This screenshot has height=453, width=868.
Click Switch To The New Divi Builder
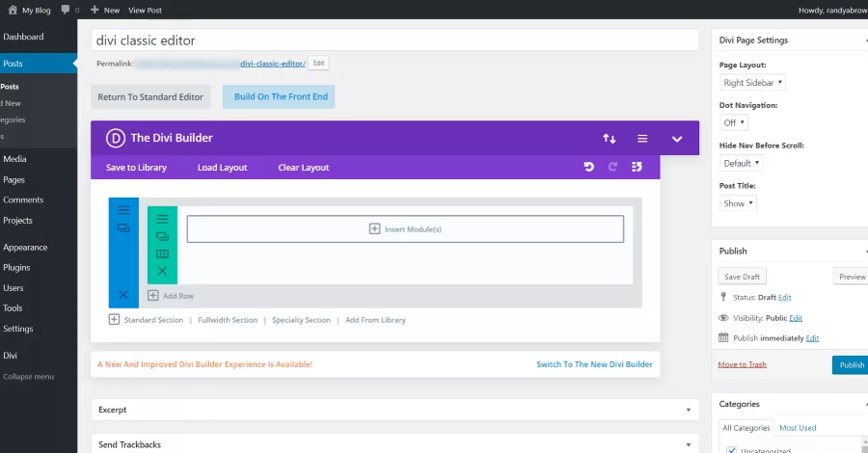tap(594, 364)
